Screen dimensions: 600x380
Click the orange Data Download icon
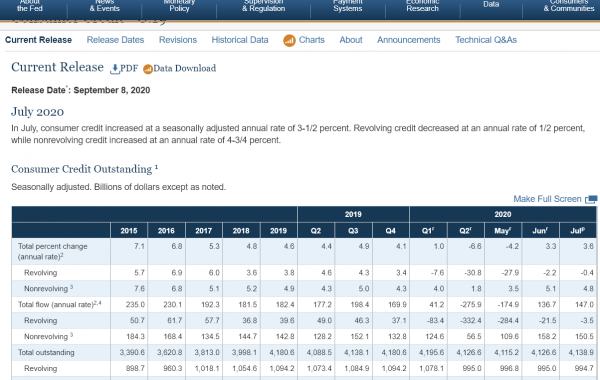[x=148, y=69]
